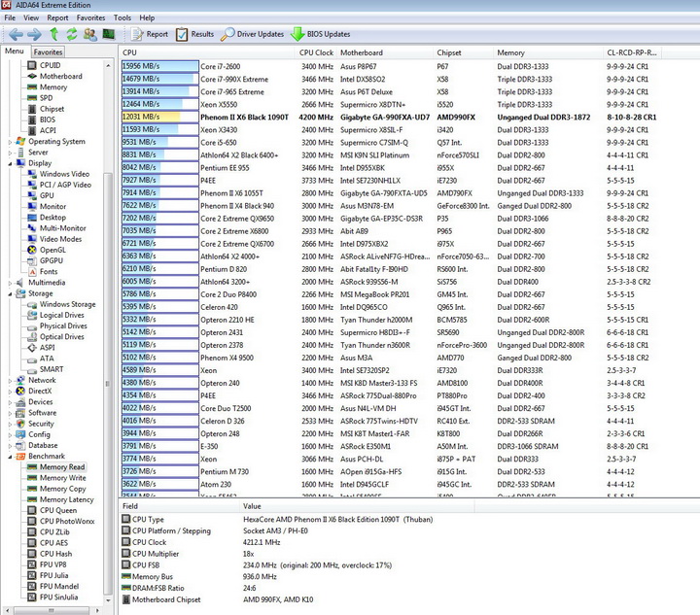Collapse the Benchmark node
700x615 pixels.
[x=10, y=457]
